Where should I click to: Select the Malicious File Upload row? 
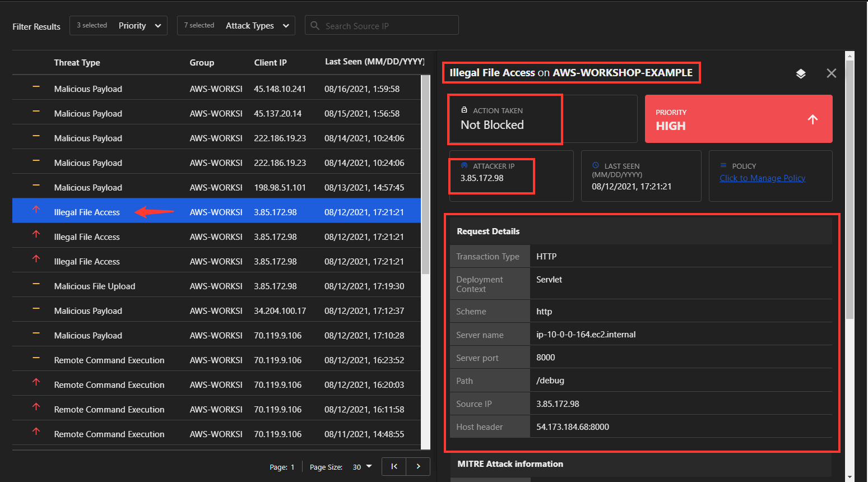(x=216, y=286)
